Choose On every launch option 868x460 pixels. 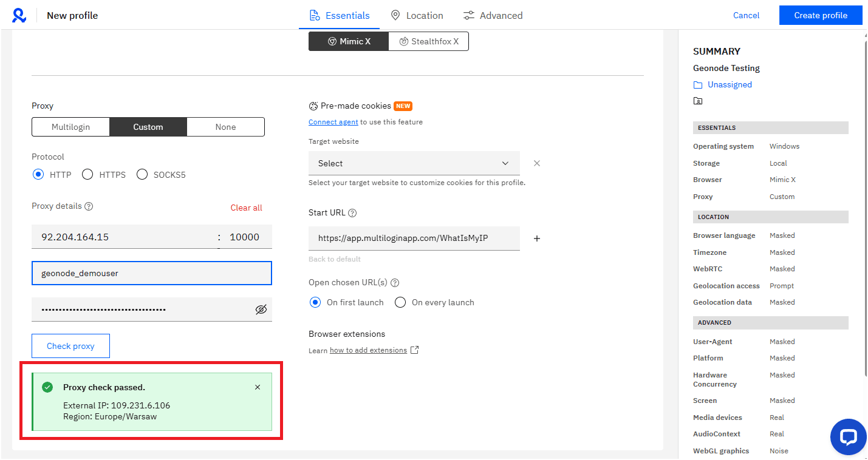tap(400, 302)
